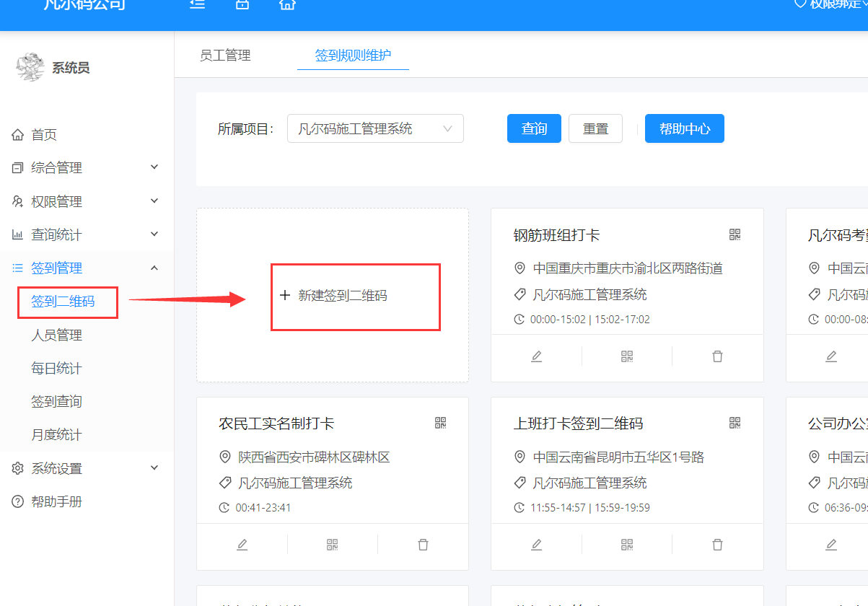
Task: Click the lock icon in top bar
Action: click(242, 4)
